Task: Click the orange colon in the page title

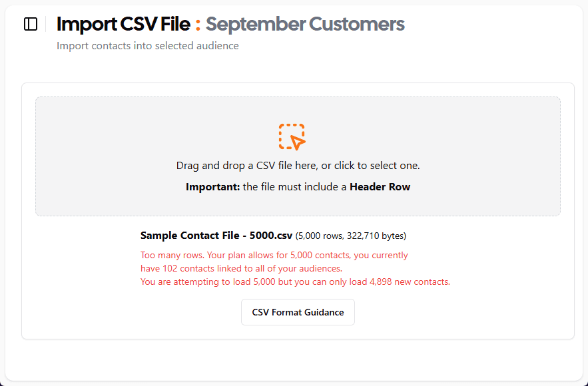Action: pos(198,25)
